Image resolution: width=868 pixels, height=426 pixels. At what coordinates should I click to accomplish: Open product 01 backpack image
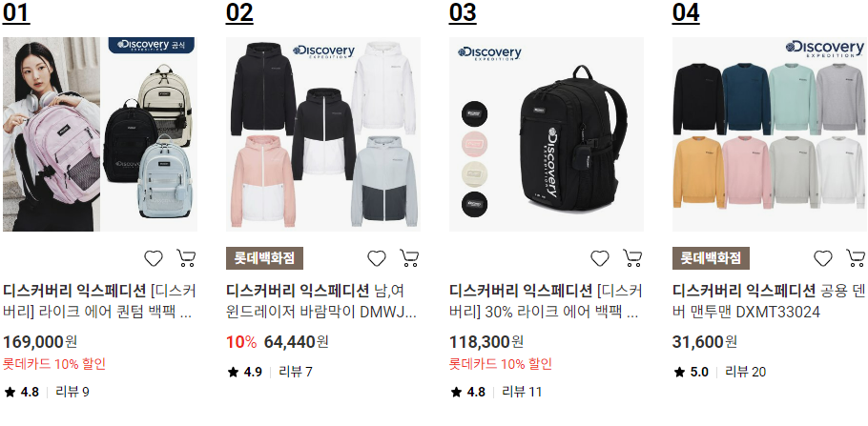pos(100,134)
